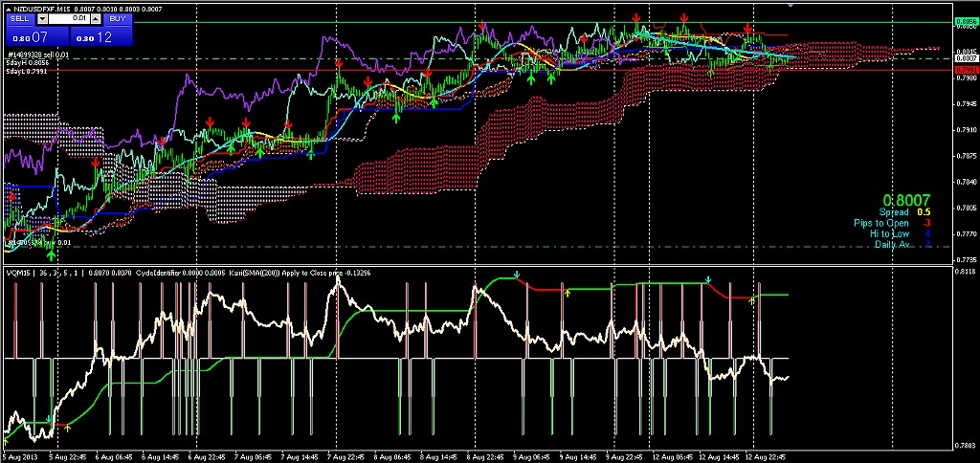Select the #14899338 sell 0.01 order label
980x463 pixels.
click(36, 55)
